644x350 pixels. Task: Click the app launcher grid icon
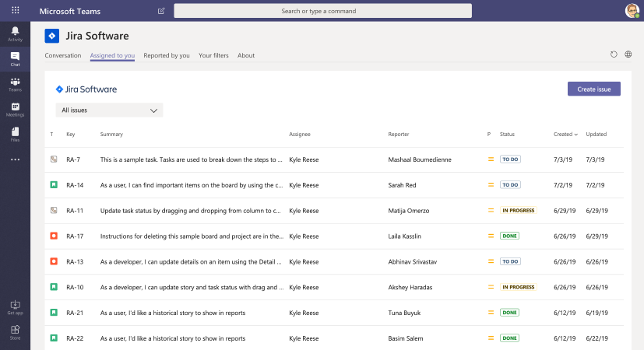[x=15, y=11]
